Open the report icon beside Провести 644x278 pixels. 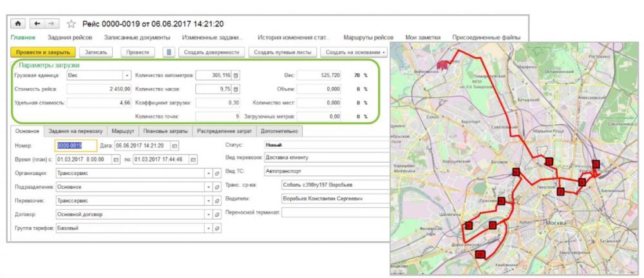[x=169, y=52]
